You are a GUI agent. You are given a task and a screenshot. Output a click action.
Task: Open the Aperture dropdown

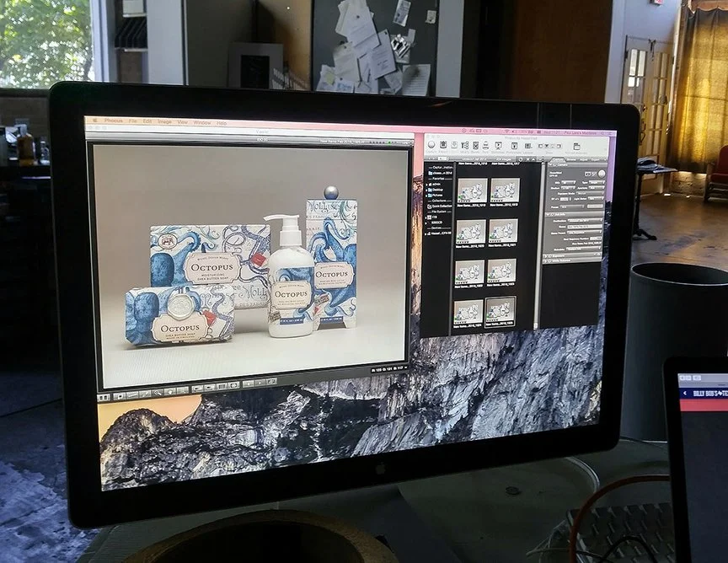pyautogui.click(x=597, y=188)
